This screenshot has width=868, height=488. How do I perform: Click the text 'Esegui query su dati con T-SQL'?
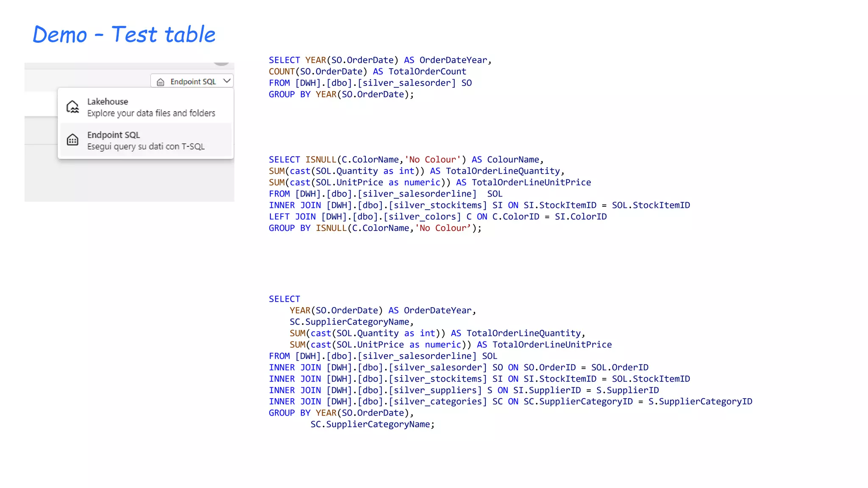[146, 147]
